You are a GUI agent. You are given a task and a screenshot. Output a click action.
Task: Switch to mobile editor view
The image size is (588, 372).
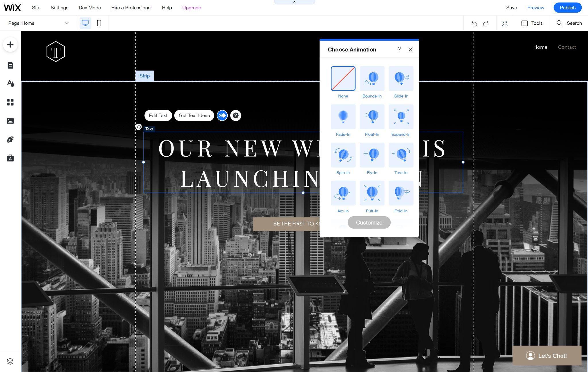99,23
